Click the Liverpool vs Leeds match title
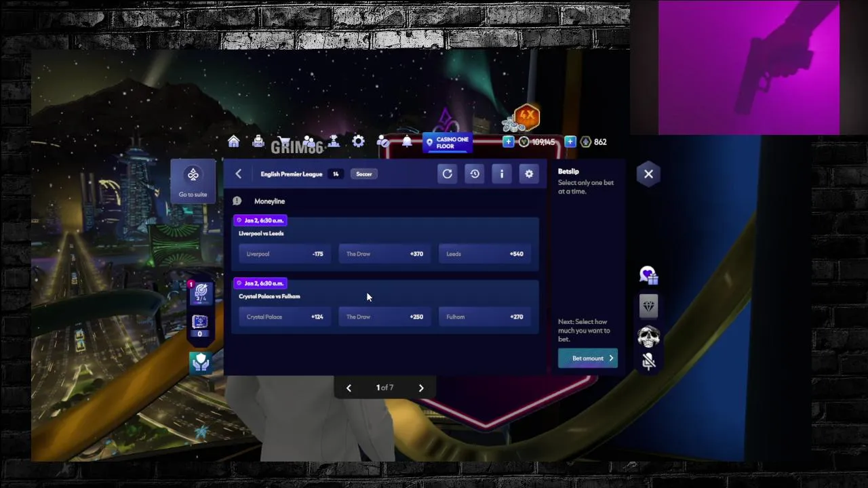Viewport: 868px width, 488px height. [261, 233]
